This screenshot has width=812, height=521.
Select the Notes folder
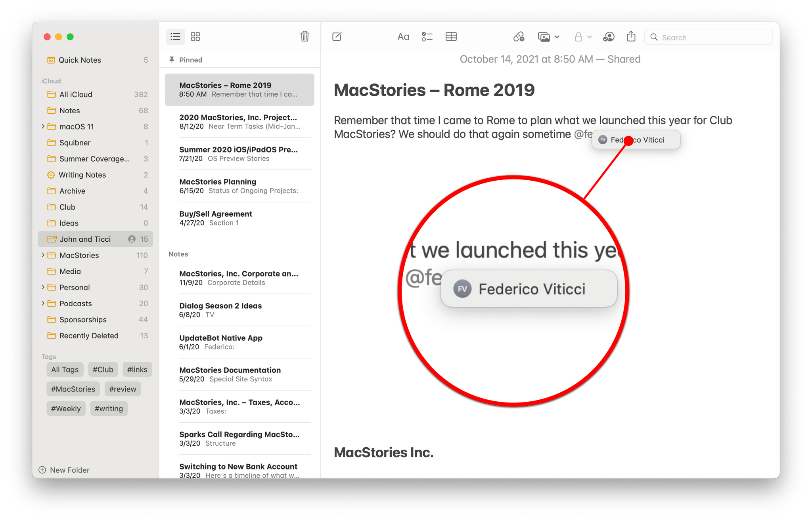pos(96,111)
